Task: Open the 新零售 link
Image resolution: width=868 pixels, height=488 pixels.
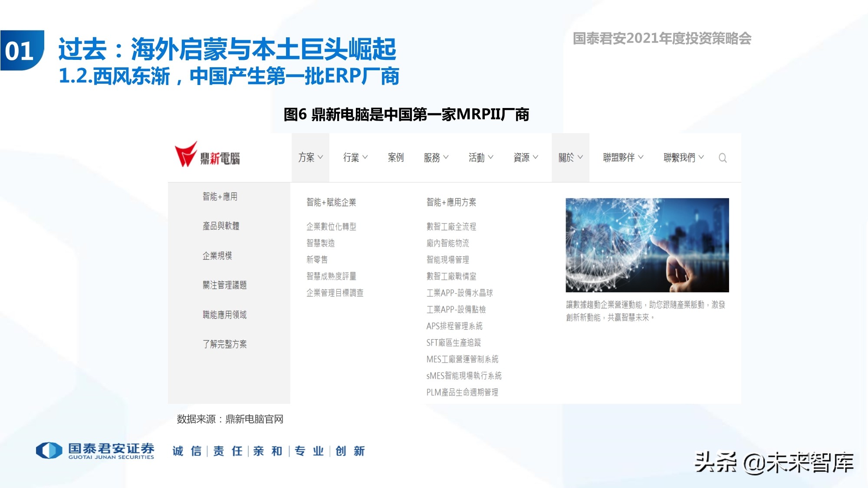Action: coord(317,259)
